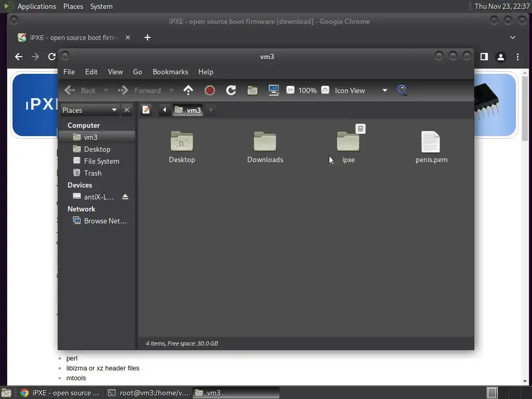Open Chrome three-dot menu
Viewport: 532px width, 399px height.
tap(517, 57)
